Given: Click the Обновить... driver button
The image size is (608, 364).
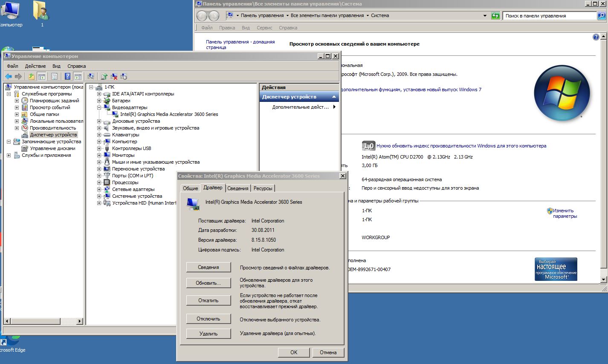Looking at the screenshot, I should 208,283.
